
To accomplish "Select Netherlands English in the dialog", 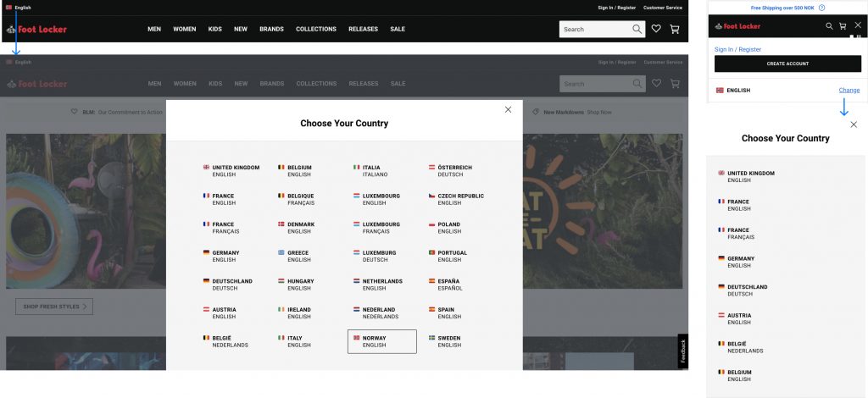I will click(378, 285).
